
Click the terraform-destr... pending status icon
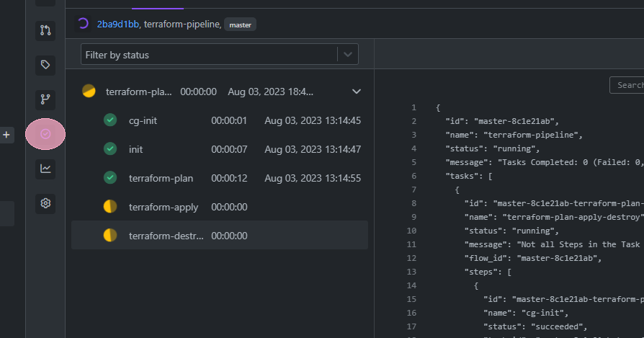[110, 236]
